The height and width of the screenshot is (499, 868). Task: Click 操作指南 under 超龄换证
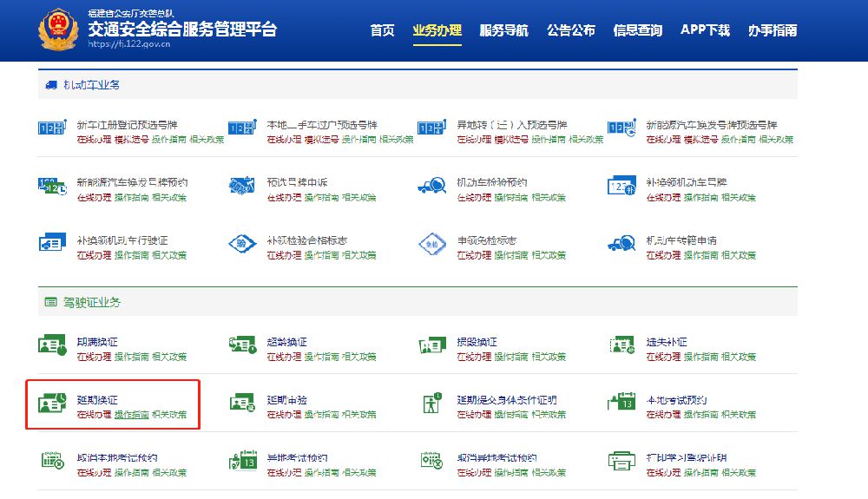tap(321, 357)
